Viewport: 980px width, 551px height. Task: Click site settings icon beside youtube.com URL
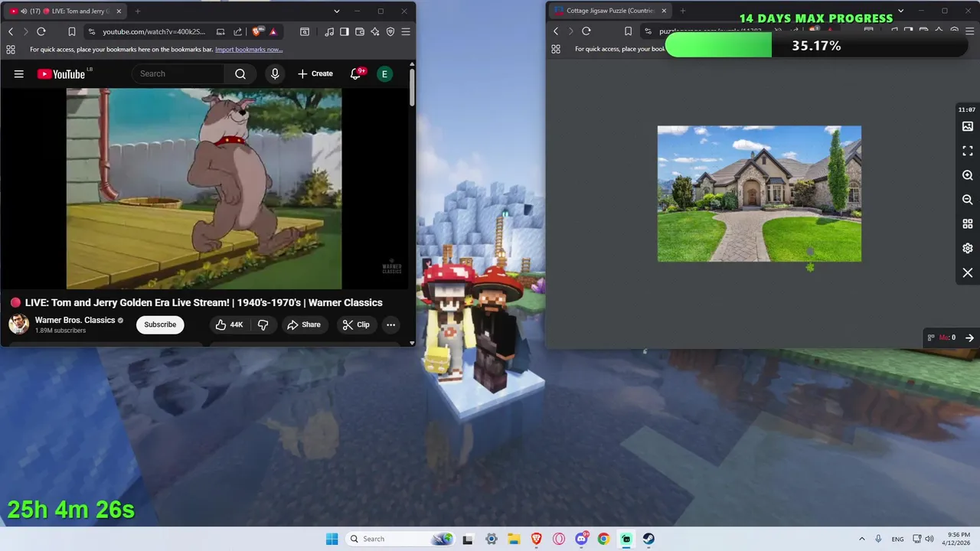(91, 31)
